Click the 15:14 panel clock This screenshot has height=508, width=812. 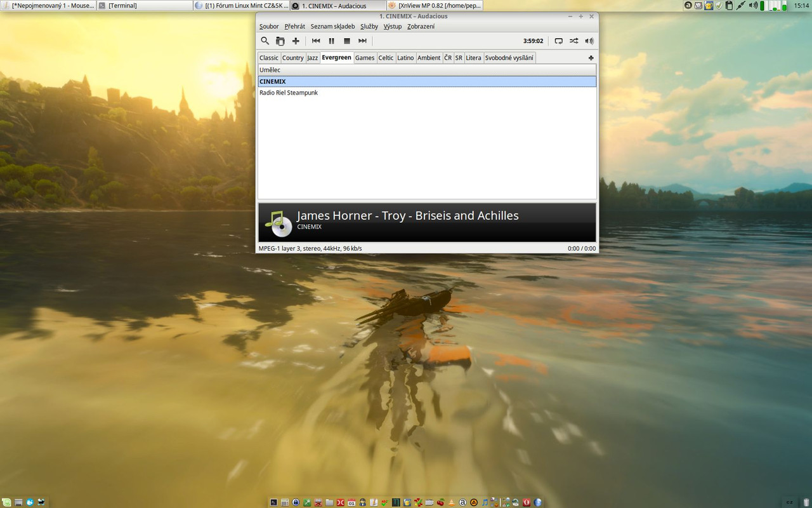(x=802, y=6)
